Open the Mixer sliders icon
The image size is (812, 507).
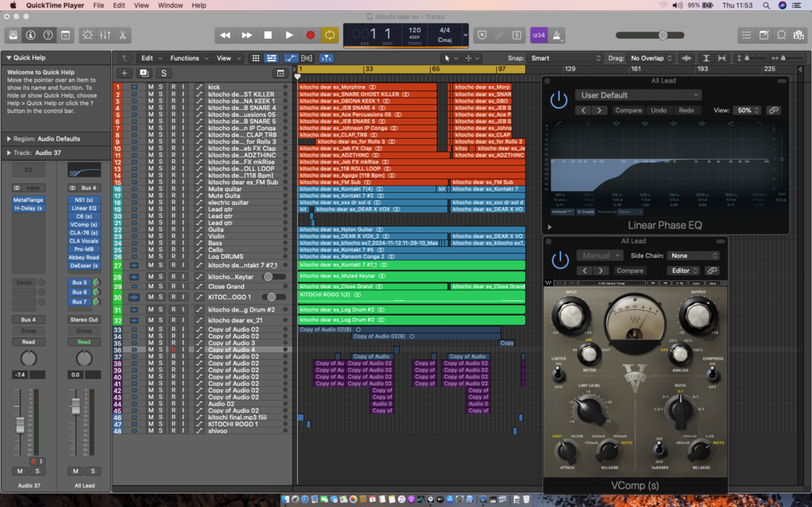(105, 36)
